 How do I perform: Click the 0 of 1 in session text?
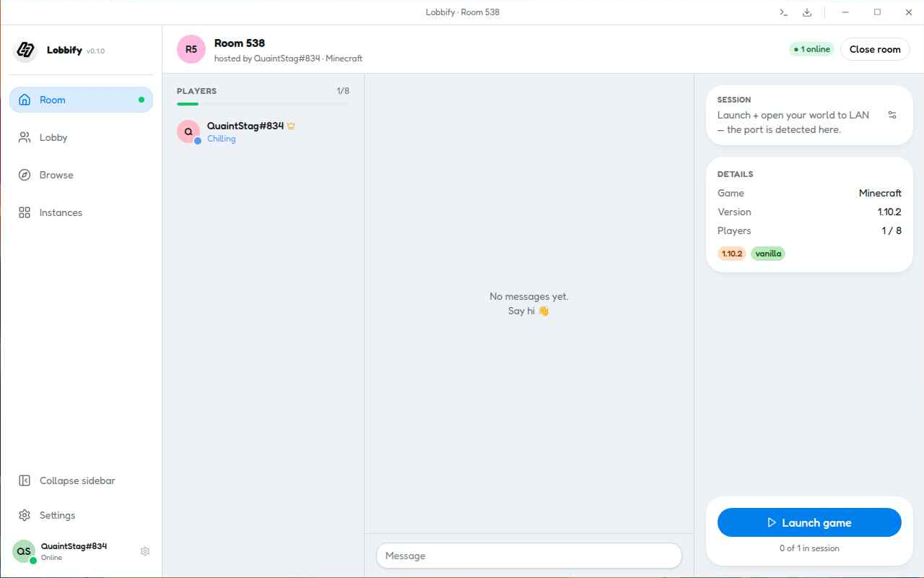coord(809,548)
